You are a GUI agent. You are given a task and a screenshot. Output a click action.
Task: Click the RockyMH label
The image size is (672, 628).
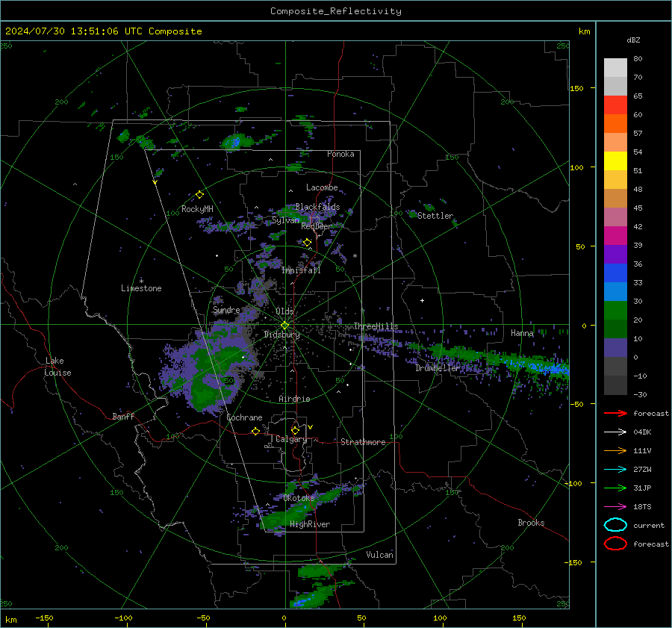(197, 209)
